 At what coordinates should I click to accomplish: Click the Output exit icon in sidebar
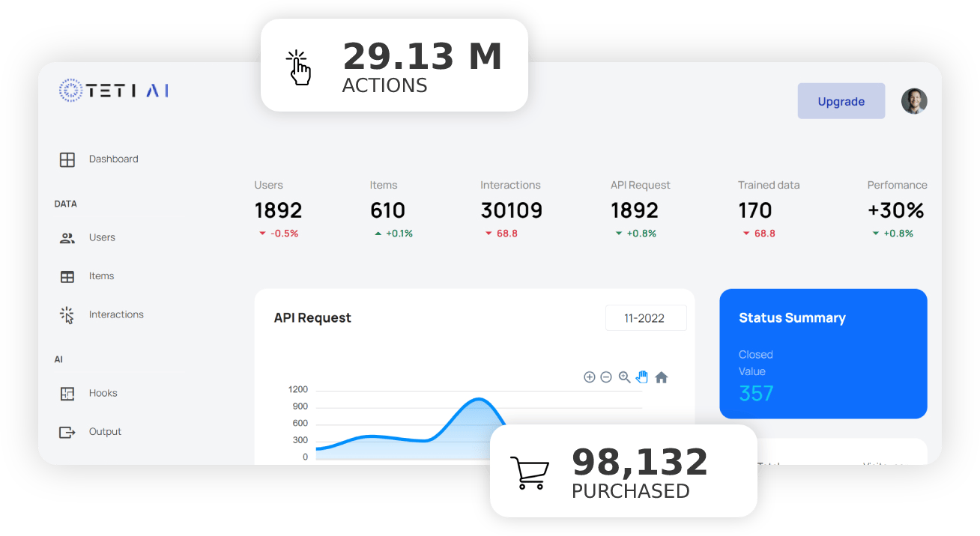coord(67,432)
